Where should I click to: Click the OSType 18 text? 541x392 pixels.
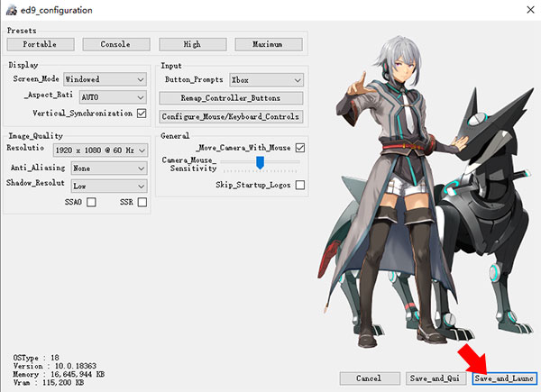36,358
